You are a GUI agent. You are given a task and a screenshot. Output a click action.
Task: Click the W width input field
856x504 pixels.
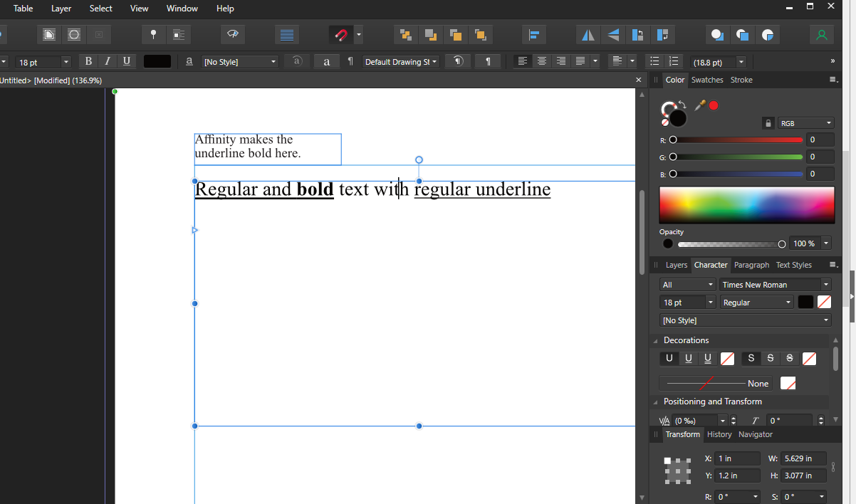click(803, 458)
